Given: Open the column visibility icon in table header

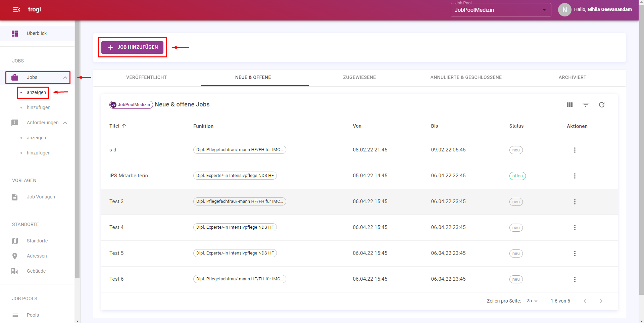Looking at the screenshot, I should pyautogui.click(x=569, y=105).
